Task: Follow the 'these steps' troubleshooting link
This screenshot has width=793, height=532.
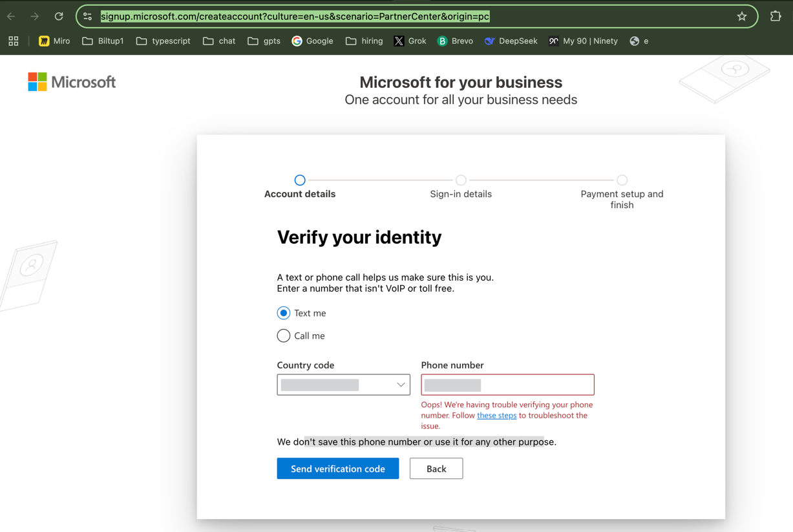Action: [496, 415]
